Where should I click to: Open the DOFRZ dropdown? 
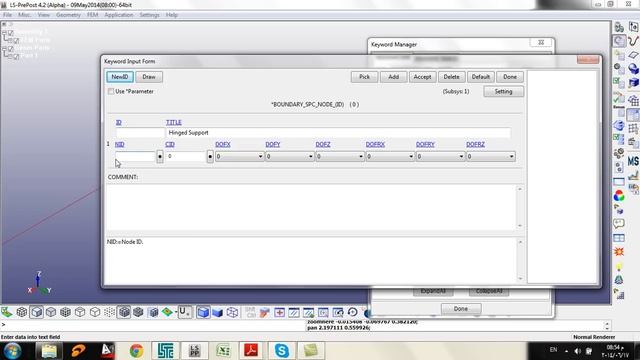[x=490, y=156]
